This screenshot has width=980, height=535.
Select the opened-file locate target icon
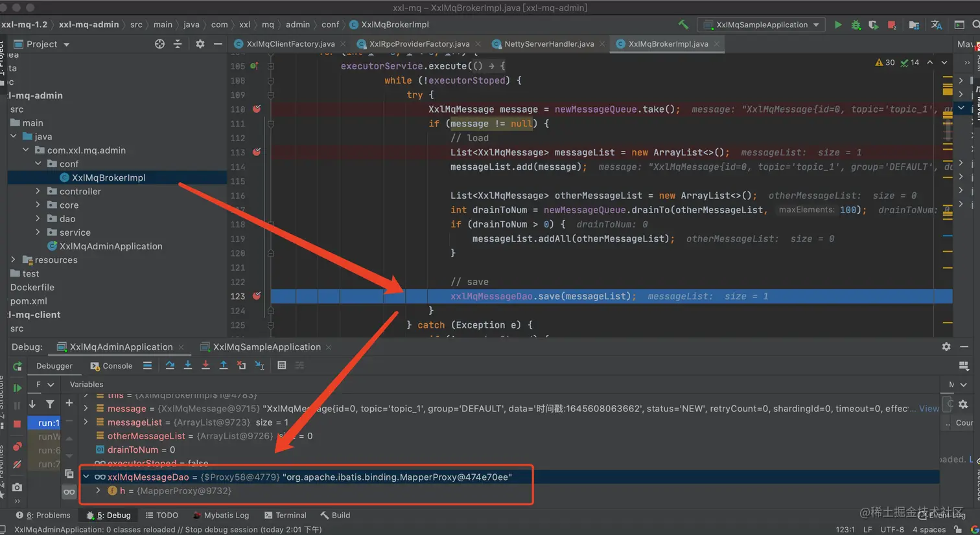pyautogui.click(x=159, y=44)
